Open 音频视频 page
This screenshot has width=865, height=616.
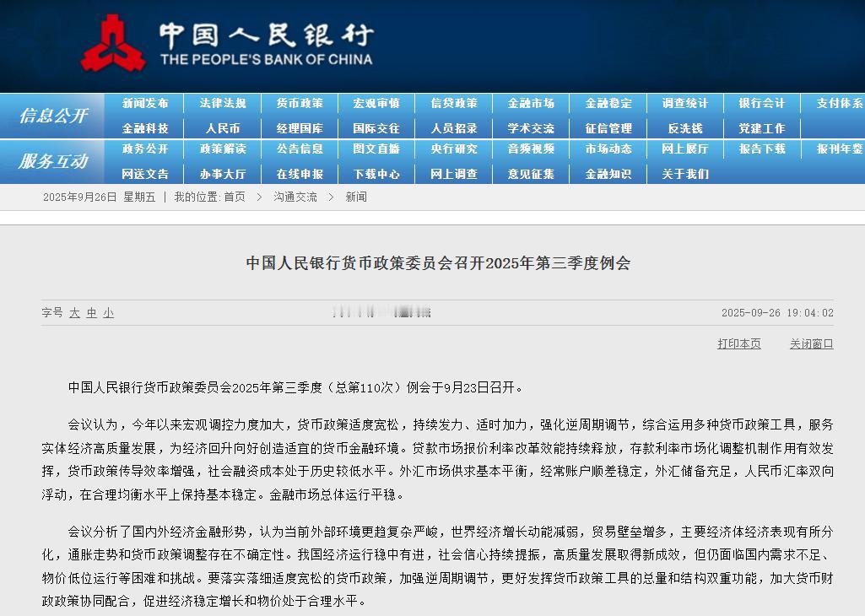[x=531, y=149]
